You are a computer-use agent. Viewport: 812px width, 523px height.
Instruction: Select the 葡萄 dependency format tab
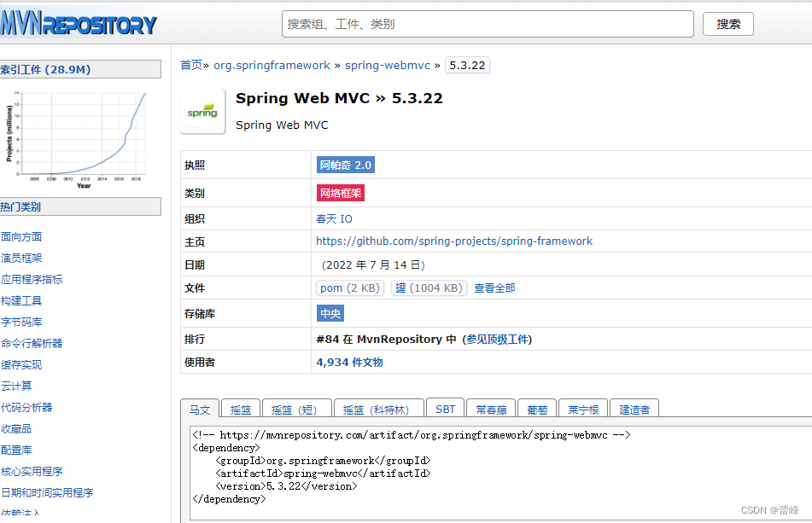point(536,408)
